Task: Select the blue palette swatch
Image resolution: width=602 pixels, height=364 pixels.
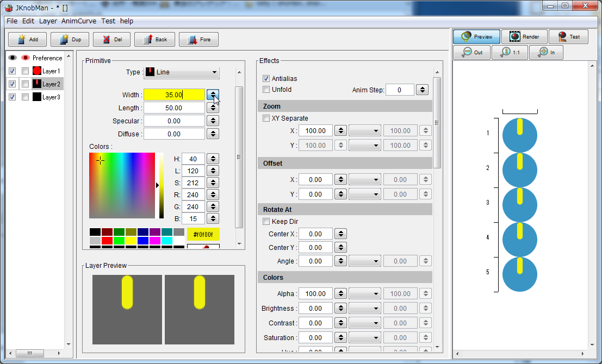Action: tap(143, 241)
